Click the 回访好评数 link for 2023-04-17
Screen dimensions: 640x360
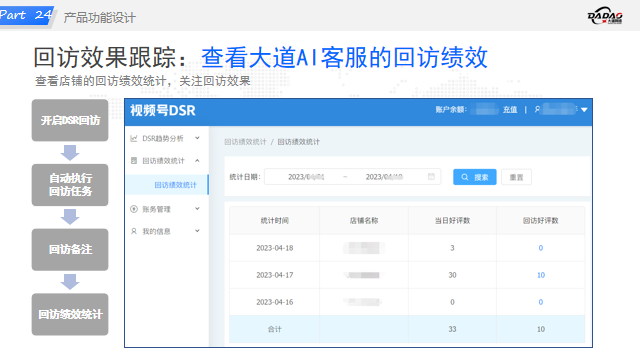tap(541, 275)
